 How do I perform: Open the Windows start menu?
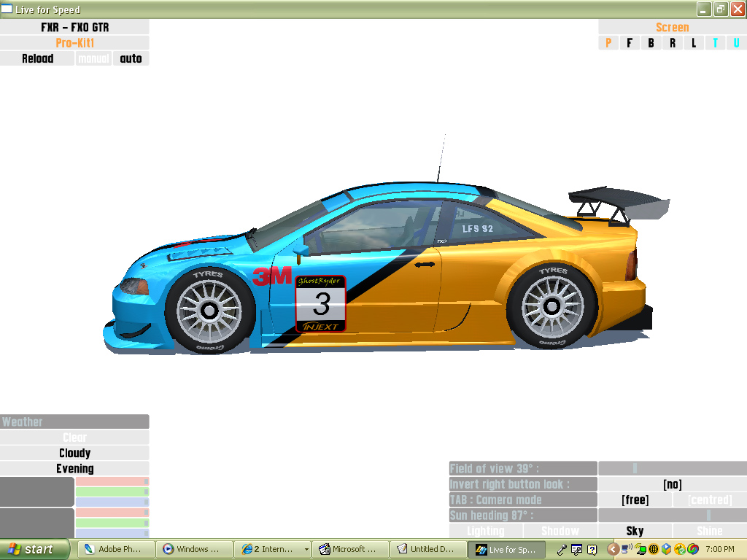pyautogui.click(x=34, y=550)
